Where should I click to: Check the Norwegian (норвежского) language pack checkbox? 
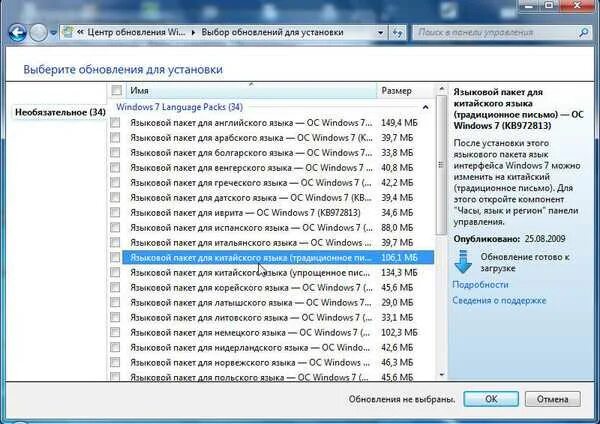[115, 362]
